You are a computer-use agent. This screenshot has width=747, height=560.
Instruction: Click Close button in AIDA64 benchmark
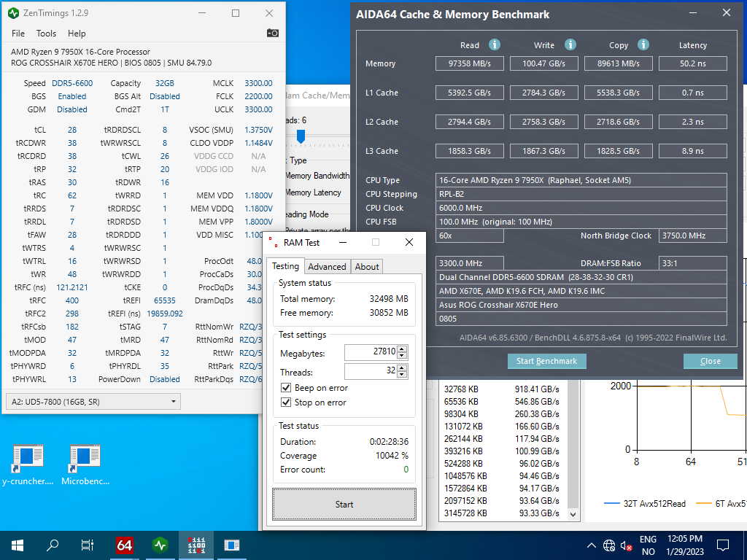pos(710,361)
